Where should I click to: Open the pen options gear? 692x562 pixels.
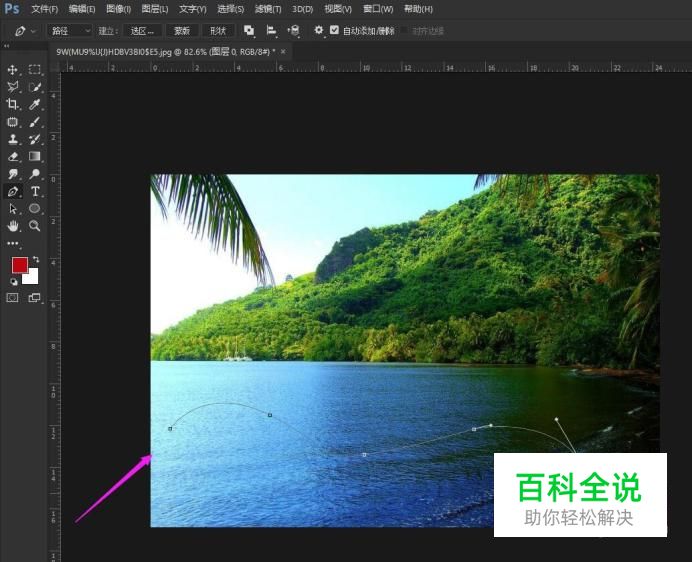click(x=318, y=30)
